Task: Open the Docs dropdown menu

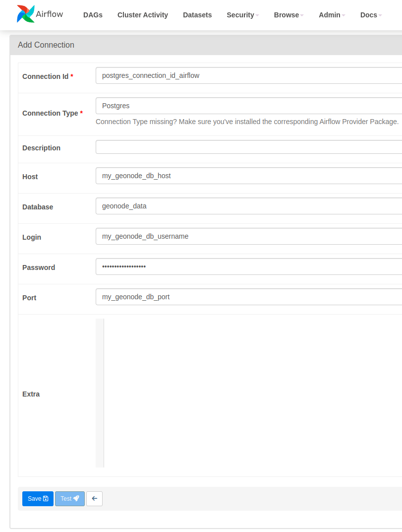Action: point(371,15)
